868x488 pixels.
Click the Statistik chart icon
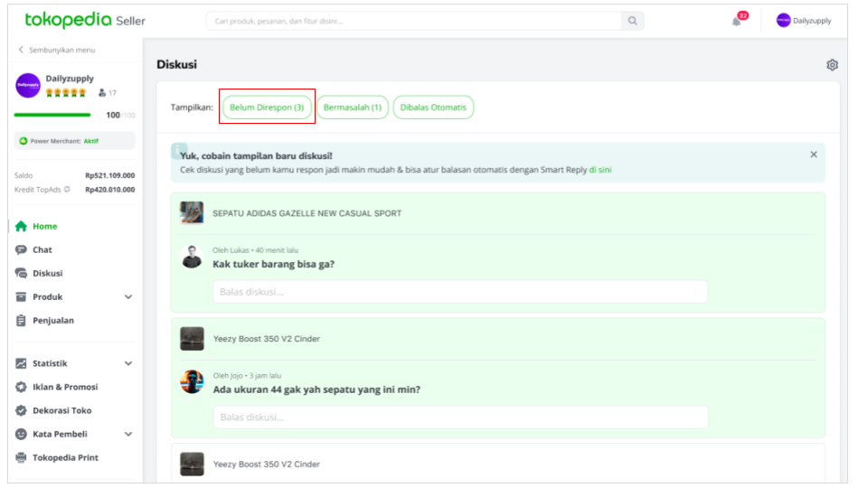[x=21, y=363]
